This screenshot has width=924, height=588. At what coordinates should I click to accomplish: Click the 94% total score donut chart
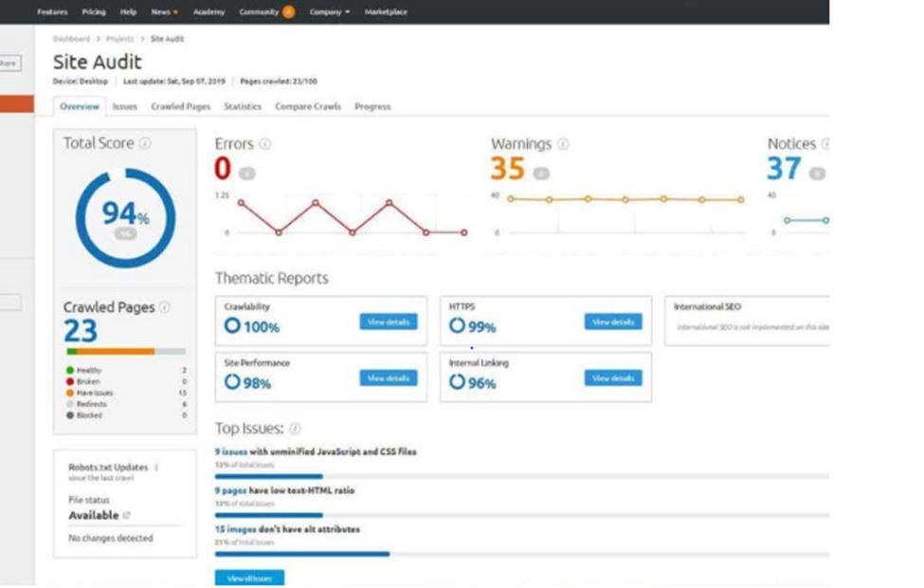[x=125, y=217]
